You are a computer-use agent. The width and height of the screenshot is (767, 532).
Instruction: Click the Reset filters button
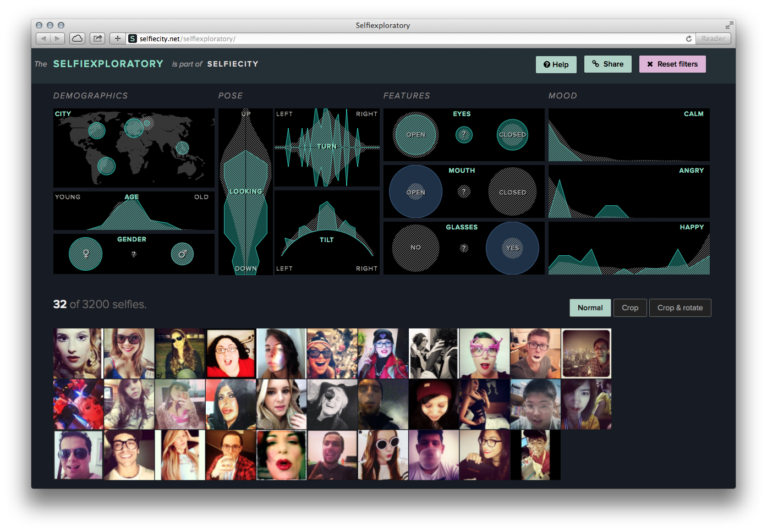[672, 64]
